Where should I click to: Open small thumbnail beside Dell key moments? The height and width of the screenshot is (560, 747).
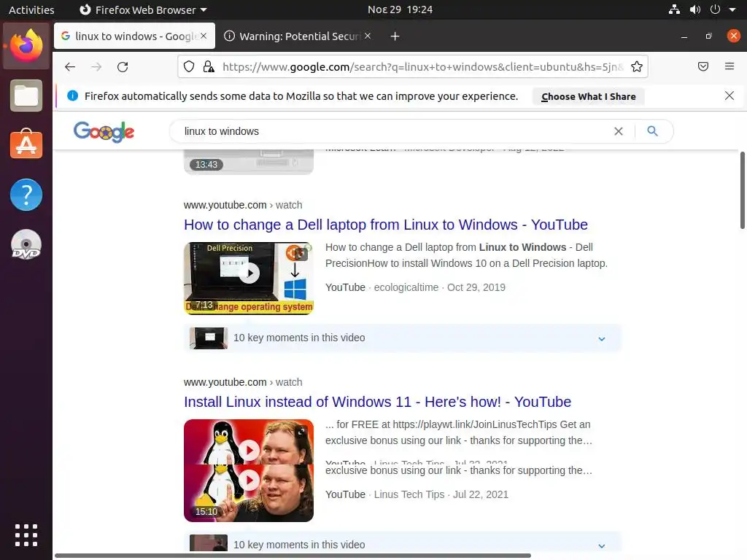click(x=208, y=338)
